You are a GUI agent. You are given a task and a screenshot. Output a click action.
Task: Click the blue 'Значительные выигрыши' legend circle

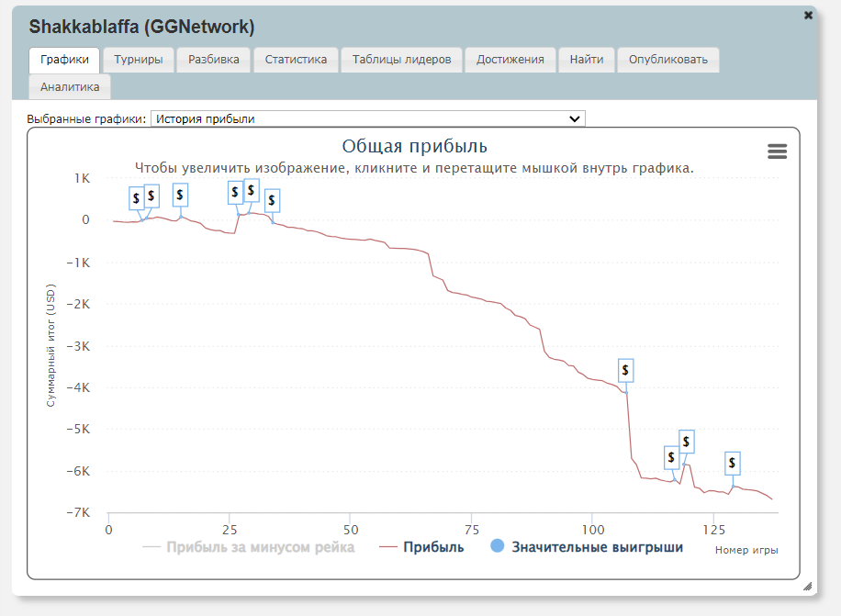(498, 547)
